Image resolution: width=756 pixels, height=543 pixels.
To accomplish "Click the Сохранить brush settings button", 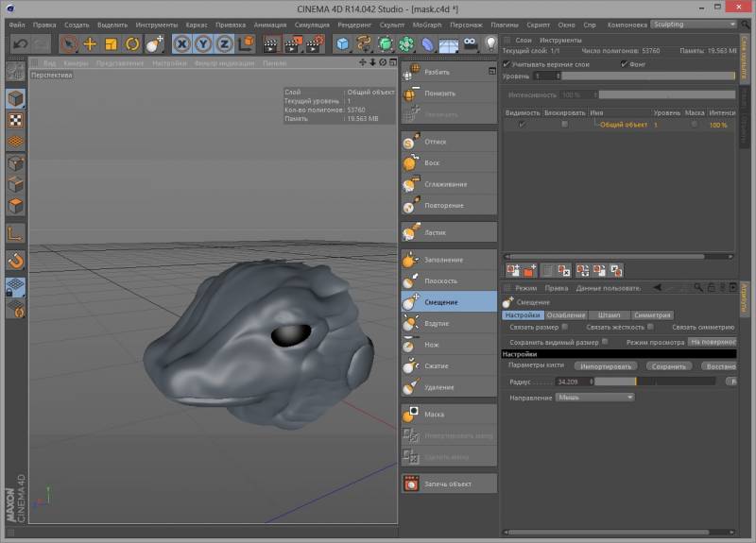I will (x=669, y=366).
